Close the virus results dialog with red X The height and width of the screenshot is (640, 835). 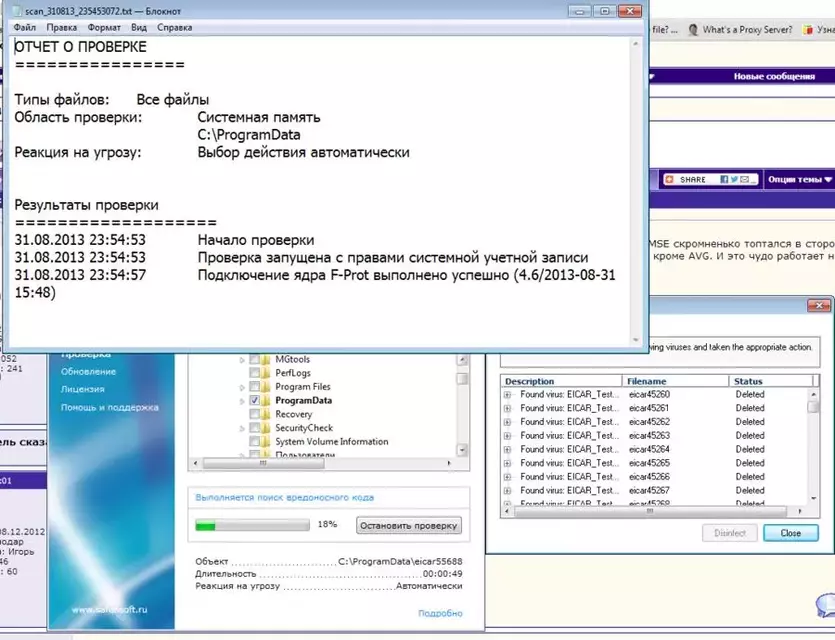[819, 306]
